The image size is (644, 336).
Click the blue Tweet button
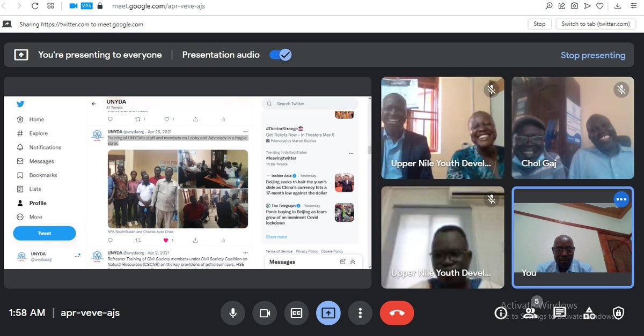pyautogui.click(x=45, y=233)
